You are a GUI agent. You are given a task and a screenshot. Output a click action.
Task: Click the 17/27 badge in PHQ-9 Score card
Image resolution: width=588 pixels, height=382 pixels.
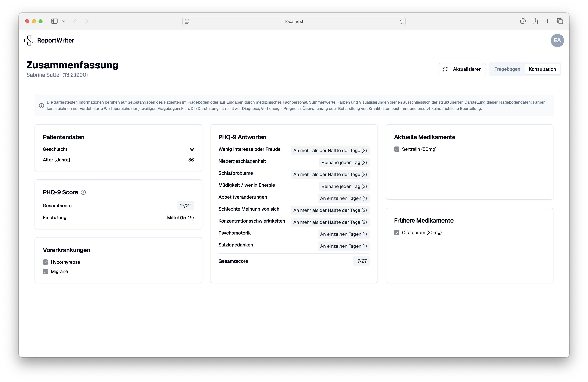click(x=186, y=206)
